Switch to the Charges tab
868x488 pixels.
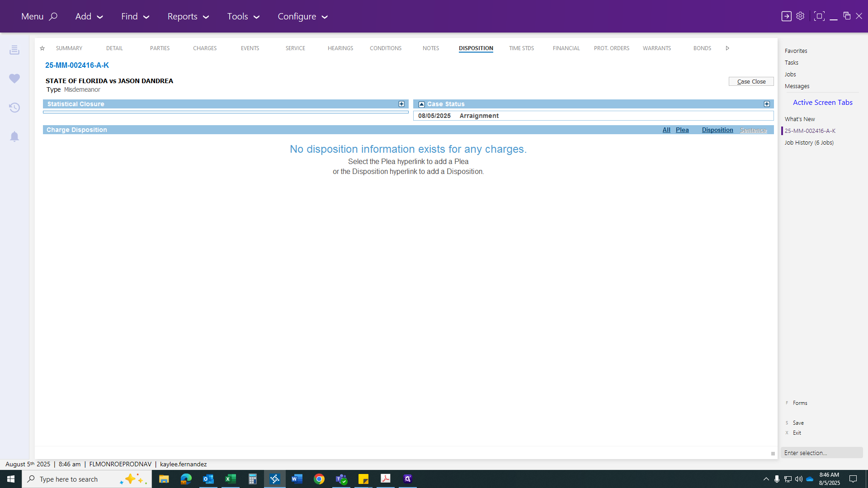pos(205,48)
